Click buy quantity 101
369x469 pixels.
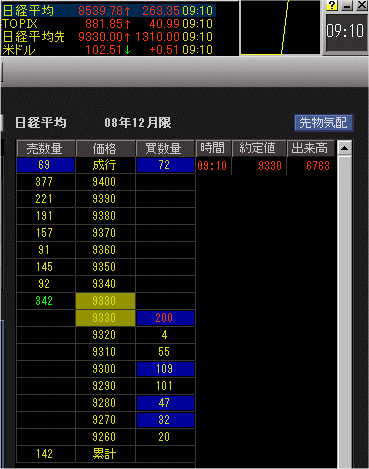click(165, 386)
